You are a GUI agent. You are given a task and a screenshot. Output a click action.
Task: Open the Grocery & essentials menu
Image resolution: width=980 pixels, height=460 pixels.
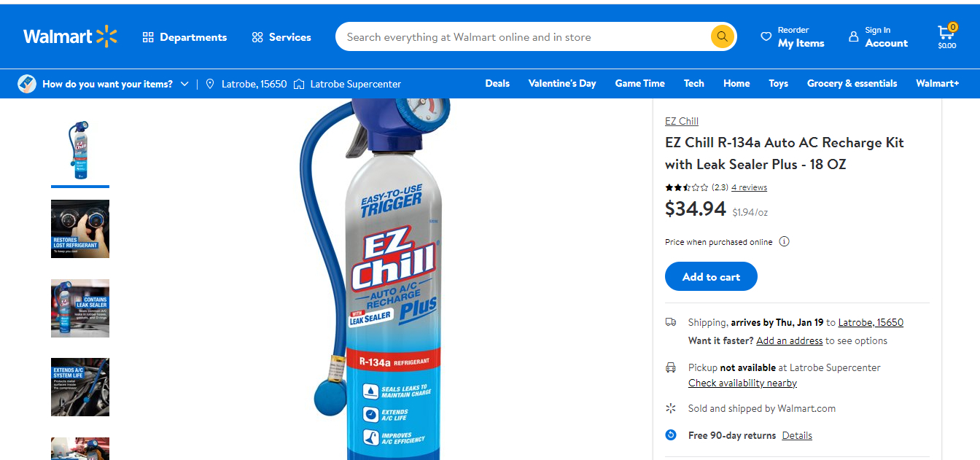pyautogui.click(x=852, y=83)
